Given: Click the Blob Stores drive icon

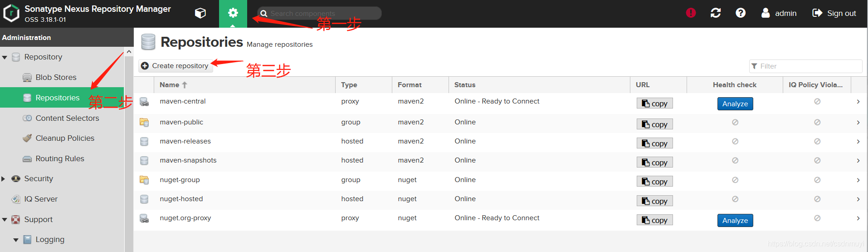Looking at the screenshot, I should pyautogui.click(x=27, y=77).
